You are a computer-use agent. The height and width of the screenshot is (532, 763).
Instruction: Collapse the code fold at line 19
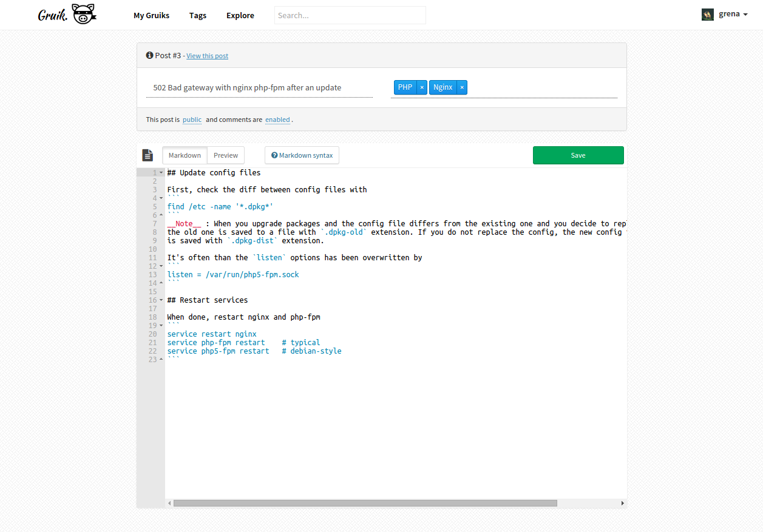(161, 325)
